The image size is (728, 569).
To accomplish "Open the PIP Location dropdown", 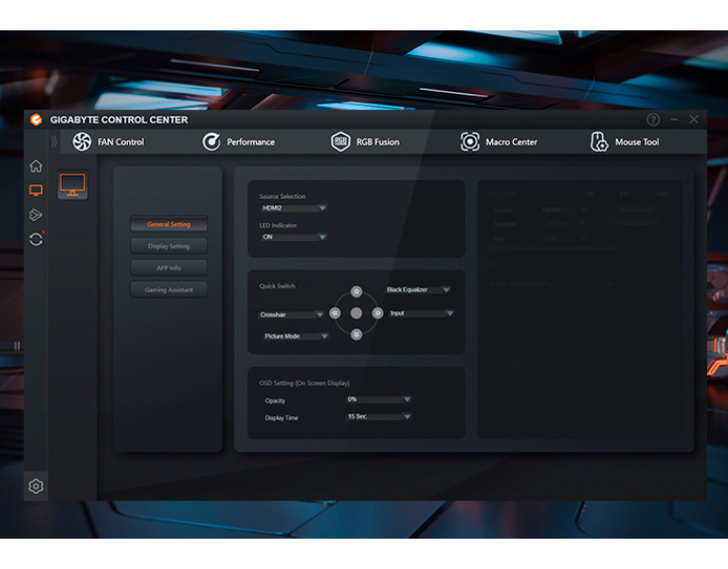I will point(563,224).
